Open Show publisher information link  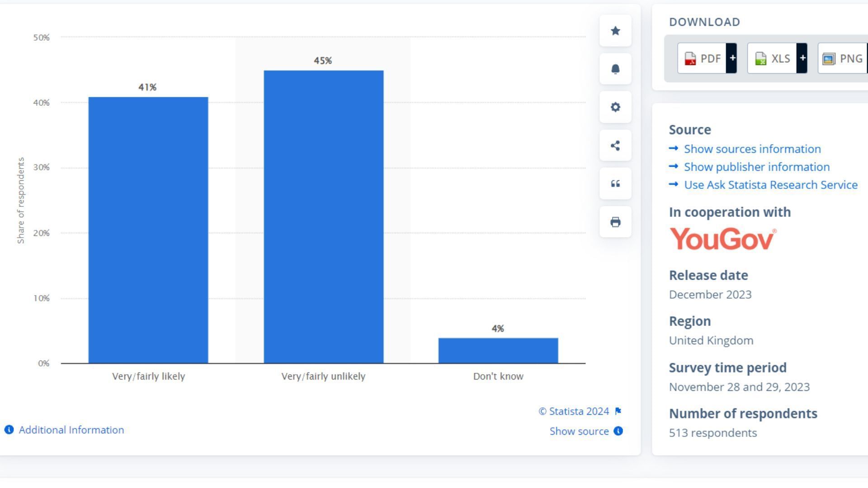click(757, 167)
